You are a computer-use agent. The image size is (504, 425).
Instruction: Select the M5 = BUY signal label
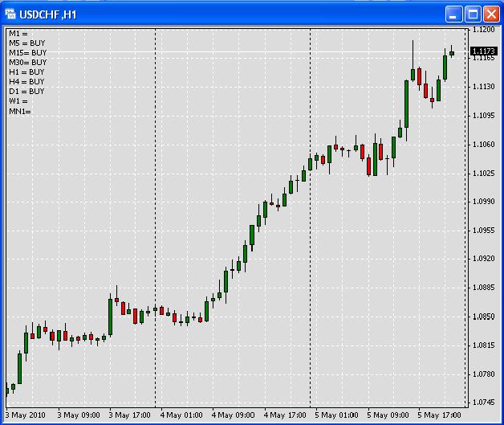26,43
